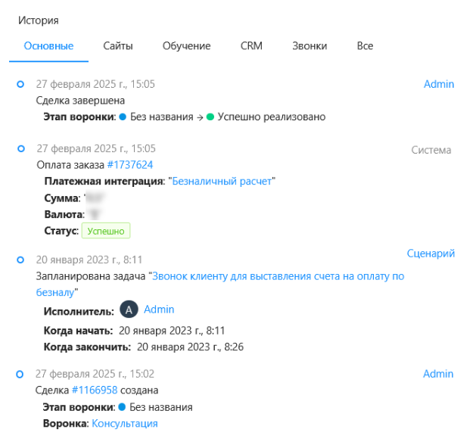Open the Сценарий link
The height and width of the screenshot is (448, 476).
pyautogui.click(x=431, y=254)
